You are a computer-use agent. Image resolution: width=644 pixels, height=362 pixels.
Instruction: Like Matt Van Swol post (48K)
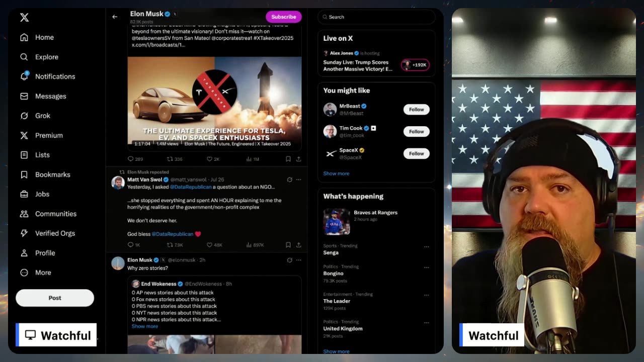pos(214,245)
